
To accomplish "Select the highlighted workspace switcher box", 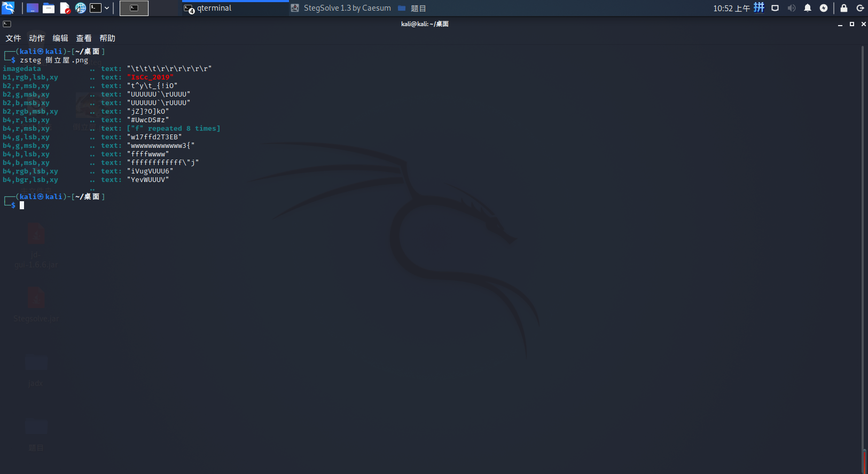I will (134, 8).
